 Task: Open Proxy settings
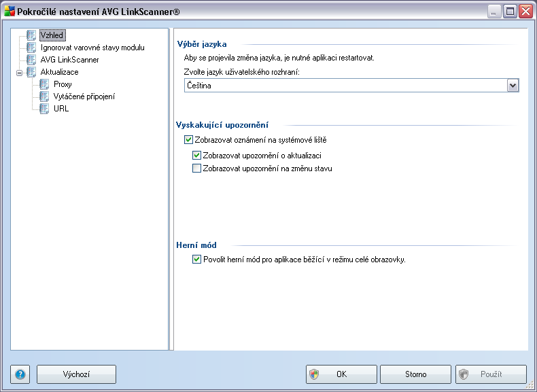63,84
